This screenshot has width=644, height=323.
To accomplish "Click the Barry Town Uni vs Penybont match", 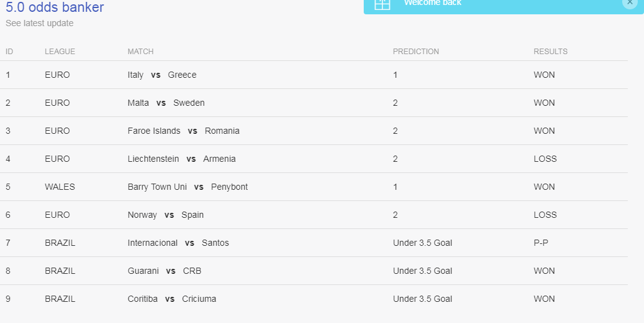I will pyautogui.click(x=187, y=187).
